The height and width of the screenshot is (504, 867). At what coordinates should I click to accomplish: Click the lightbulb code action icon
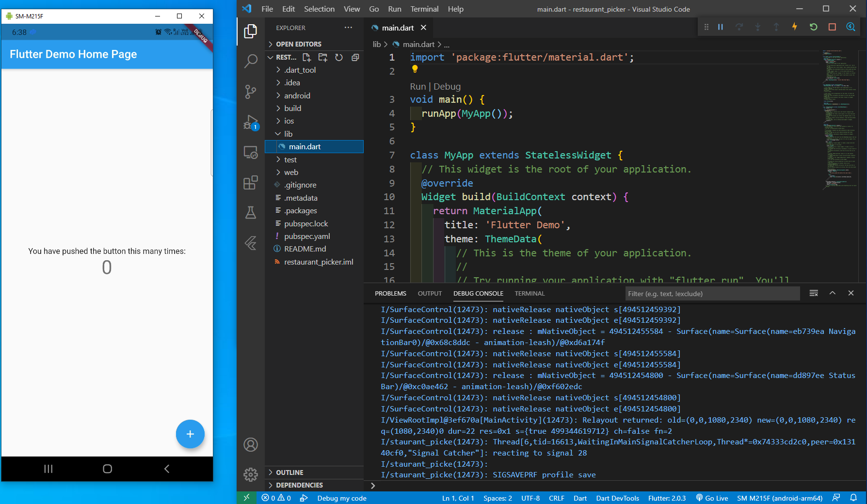pyautogui.click(x=415, y=69)
